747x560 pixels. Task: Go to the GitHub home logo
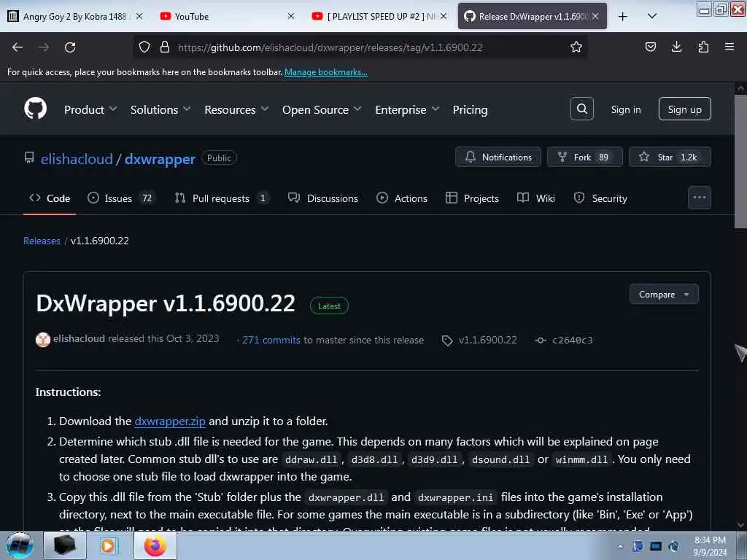click(35, 109)
